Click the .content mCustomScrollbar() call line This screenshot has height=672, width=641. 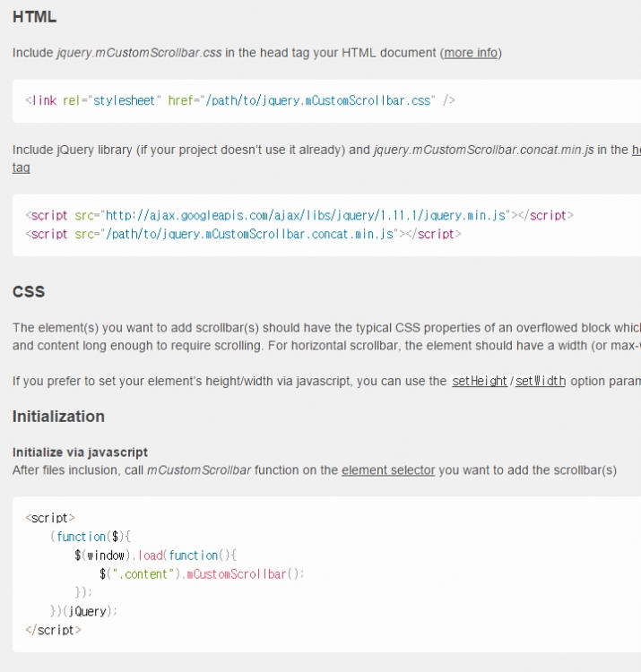point(202,573)
